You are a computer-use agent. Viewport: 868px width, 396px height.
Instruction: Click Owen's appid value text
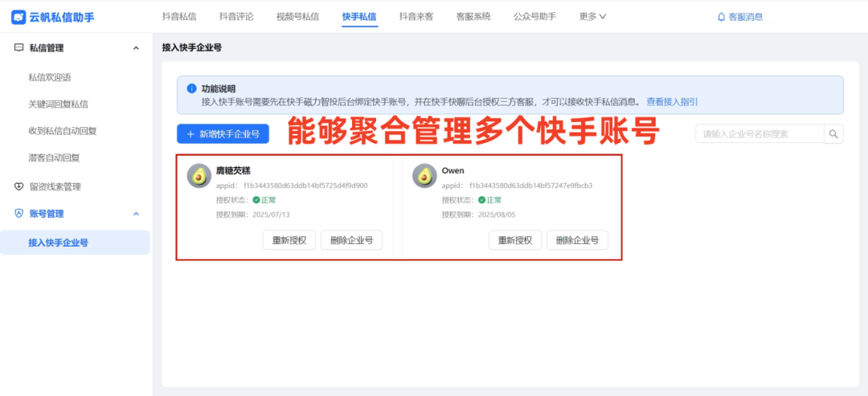531,186
